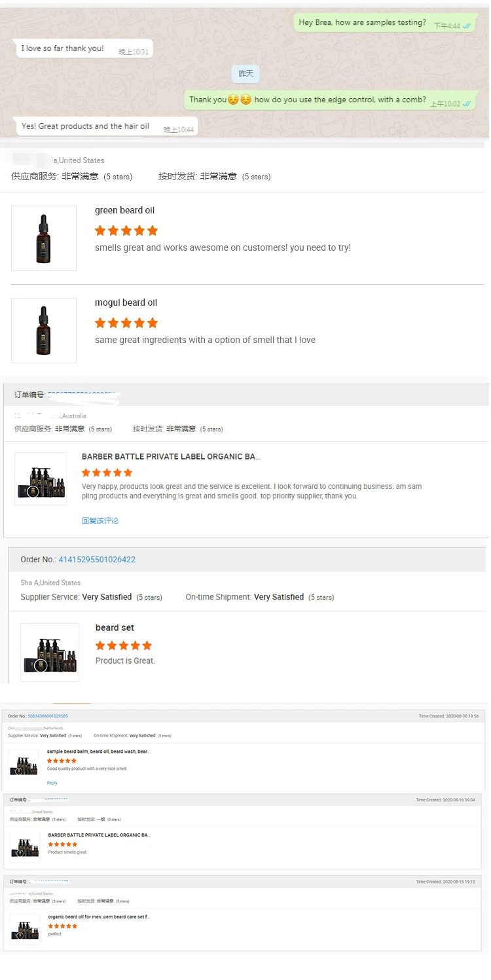Image resolution: width=491 pixels, height=980 pixels.
Task: Select the 'I love so far thank you!' message
Action: tap(63, 48)
